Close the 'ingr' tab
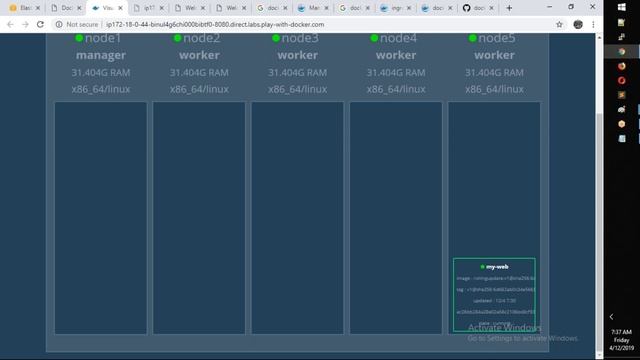 (409, 8)
